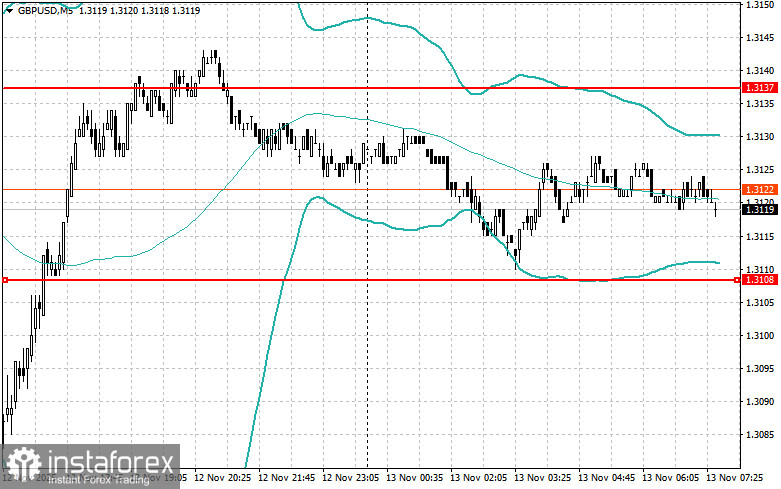
Task: Click the GBPUSD,M5 chart title text
Action: [x=45, y=10]
